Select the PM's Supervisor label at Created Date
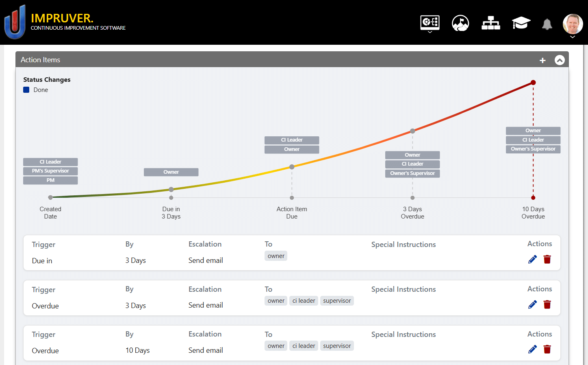 [x=50, y=171]
